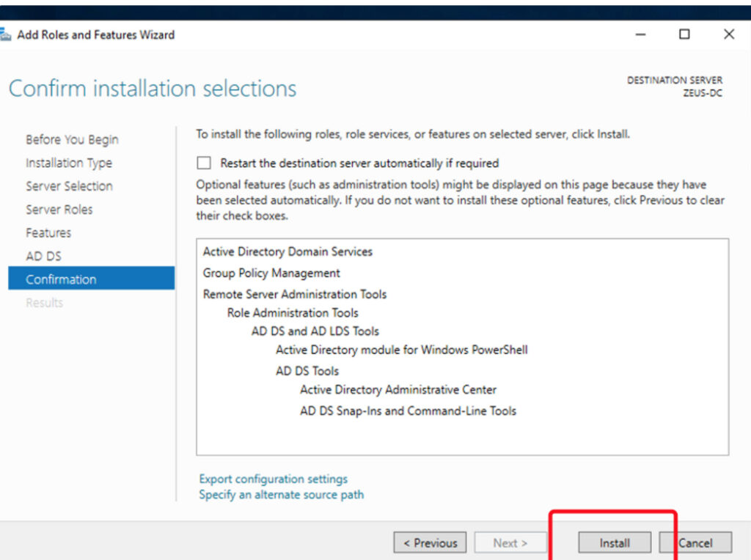Select the Features step in sidebar

48,233
